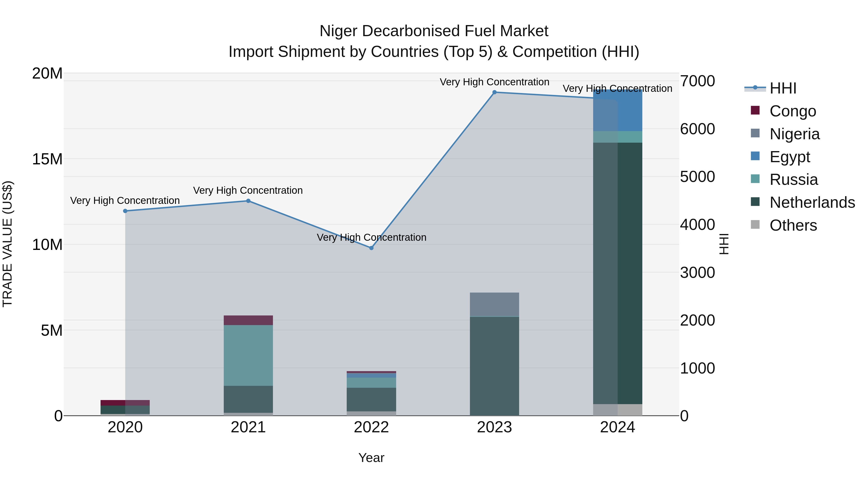Image resolution: width=868 pixels, height=488 pixels.
Task: Click 'Very High Concentration' label above 2022
Action: click(372, 237)
